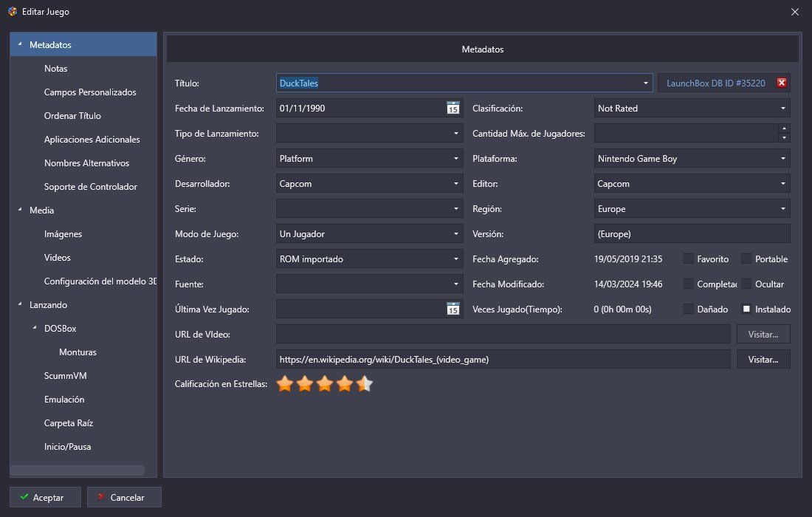
Task: Set rating to three stars
Action: (x=325, y=384)
